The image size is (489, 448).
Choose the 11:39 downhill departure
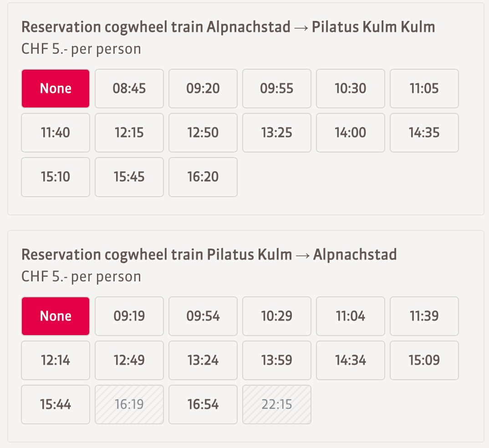(x=424, y=316)
